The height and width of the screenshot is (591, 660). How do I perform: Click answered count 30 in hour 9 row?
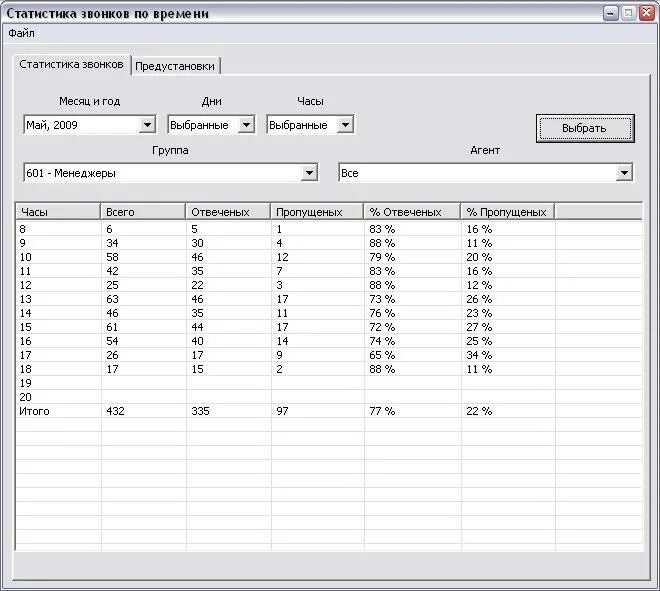pos(197,243)
